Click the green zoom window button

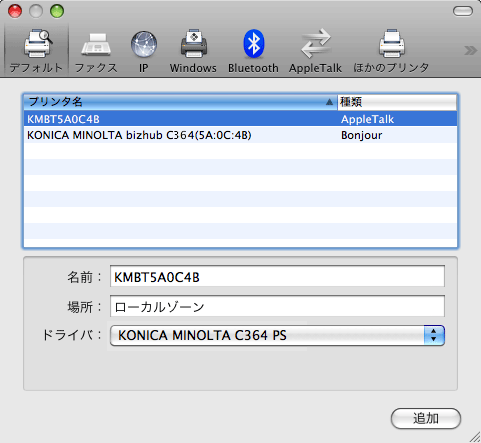tap(57, 11)
